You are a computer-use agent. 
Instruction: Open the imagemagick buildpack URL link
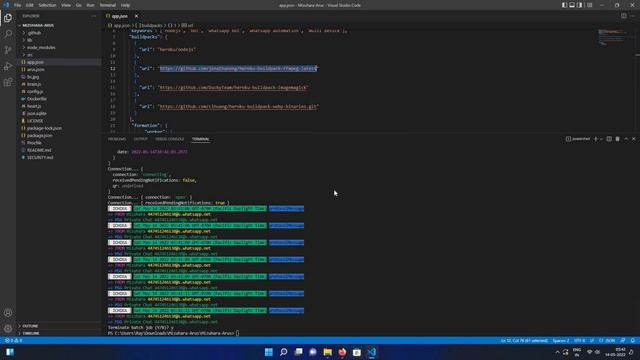pyautogui.click(x=233, y=87)
